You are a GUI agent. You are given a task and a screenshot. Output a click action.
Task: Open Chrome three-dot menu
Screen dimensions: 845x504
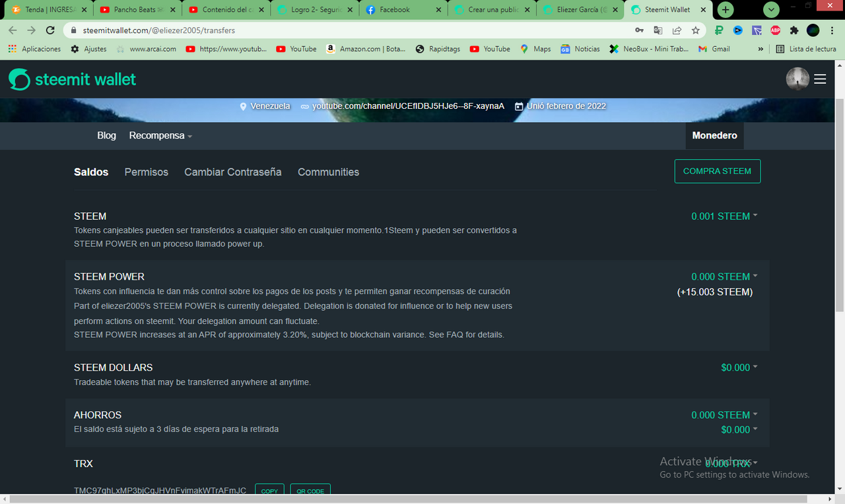click(x=832, y=30)
